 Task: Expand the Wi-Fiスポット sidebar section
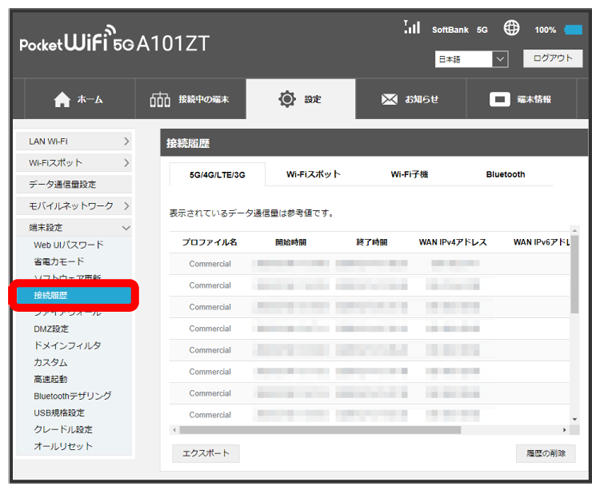point(74,162)
